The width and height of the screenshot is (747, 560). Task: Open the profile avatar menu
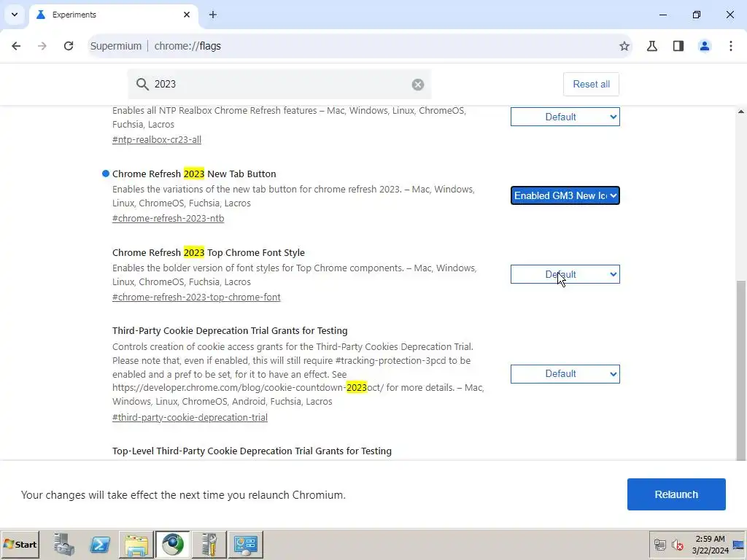704,46
